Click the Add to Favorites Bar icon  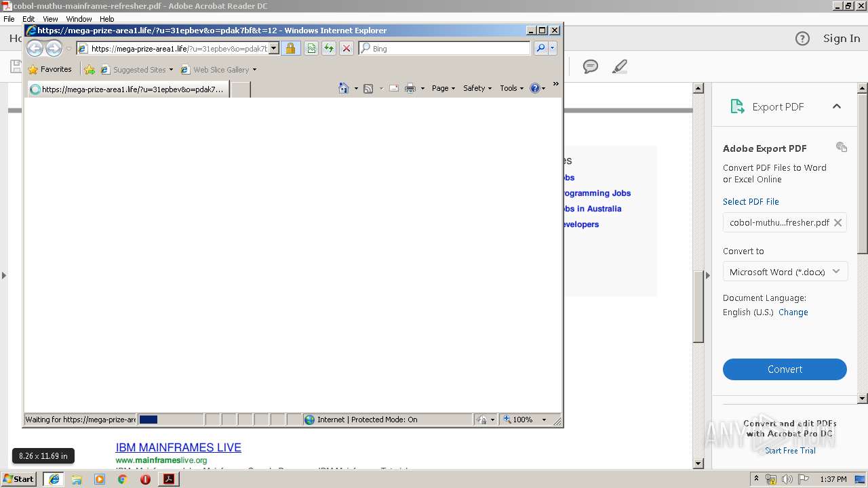[x=90, y=69]
